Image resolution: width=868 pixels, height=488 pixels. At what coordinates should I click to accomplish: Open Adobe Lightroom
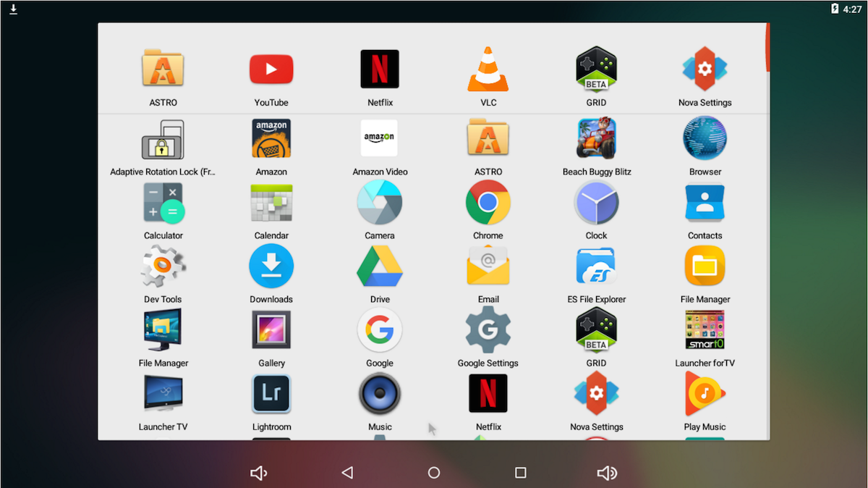tap(271, 394)
